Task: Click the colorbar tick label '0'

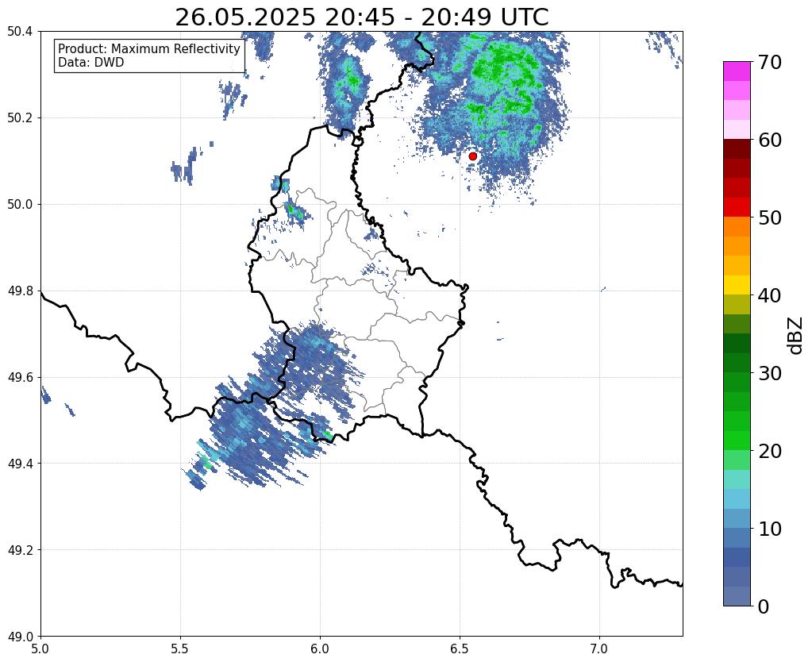Action: pyautogui.click(x=764, y=606)
